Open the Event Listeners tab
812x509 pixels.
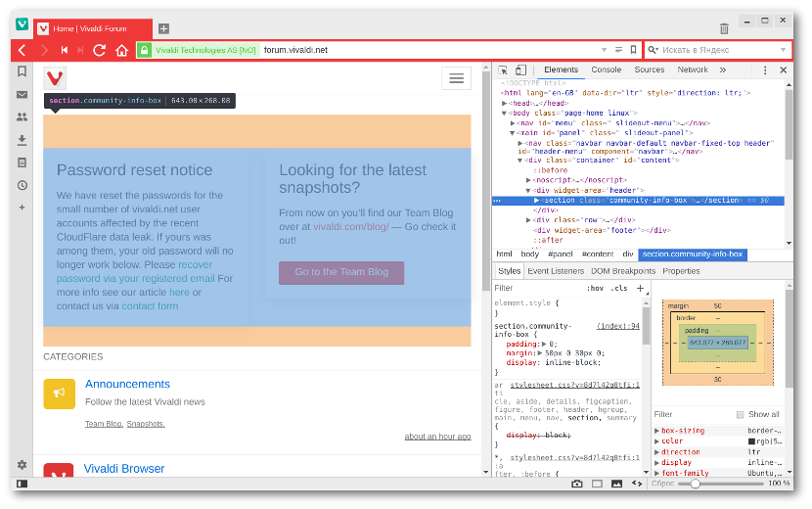[556, 271]
